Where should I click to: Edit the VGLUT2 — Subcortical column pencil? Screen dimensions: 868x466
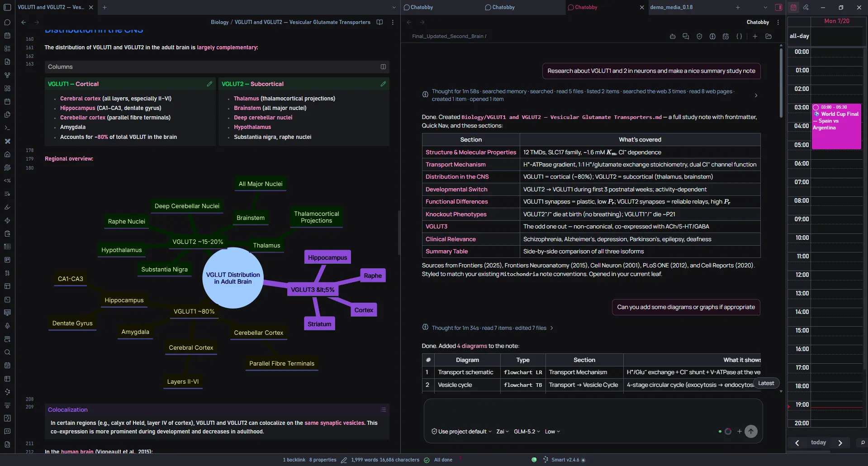(x=383, y=84)
